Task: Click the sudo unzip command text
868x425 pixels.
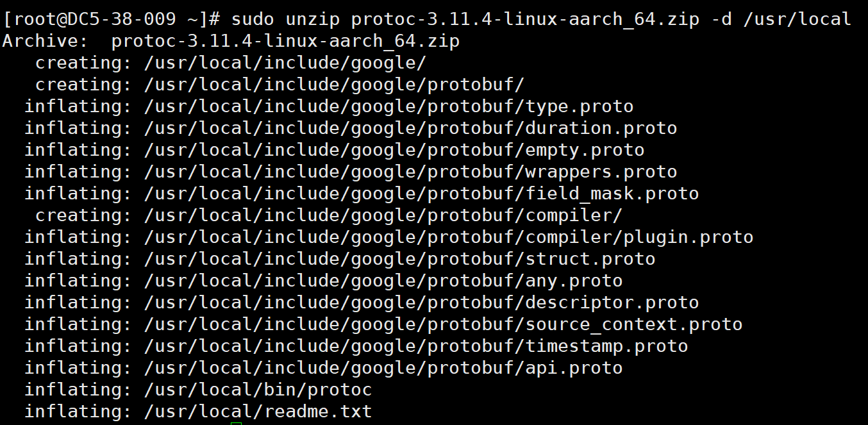Action: [x=541, y=19]
